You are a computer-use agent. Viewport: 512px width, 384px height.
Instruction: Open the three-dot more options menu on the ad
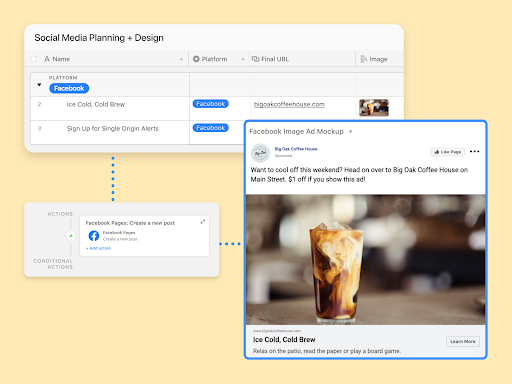click(474, 152)
